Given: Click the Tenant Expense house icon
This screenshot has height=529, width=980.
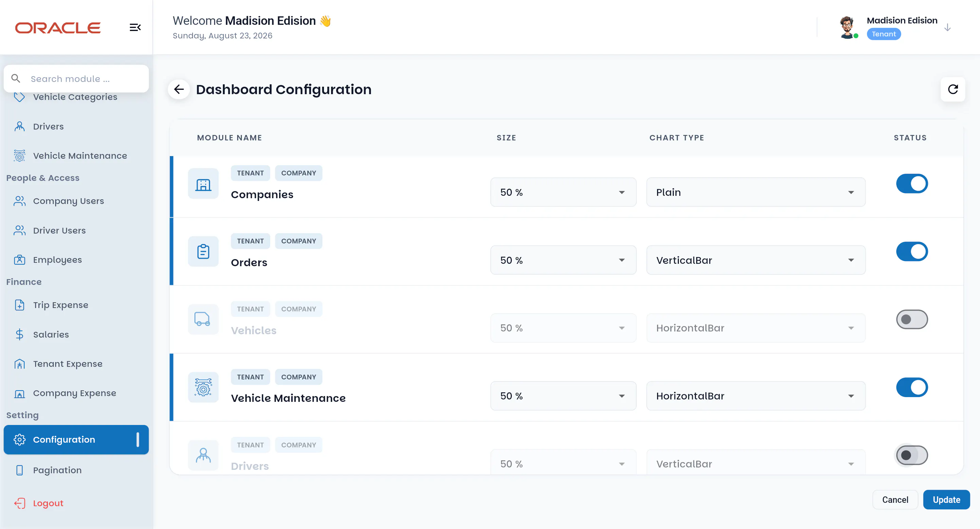Looking at the screenshot, I should coord(19,364).
